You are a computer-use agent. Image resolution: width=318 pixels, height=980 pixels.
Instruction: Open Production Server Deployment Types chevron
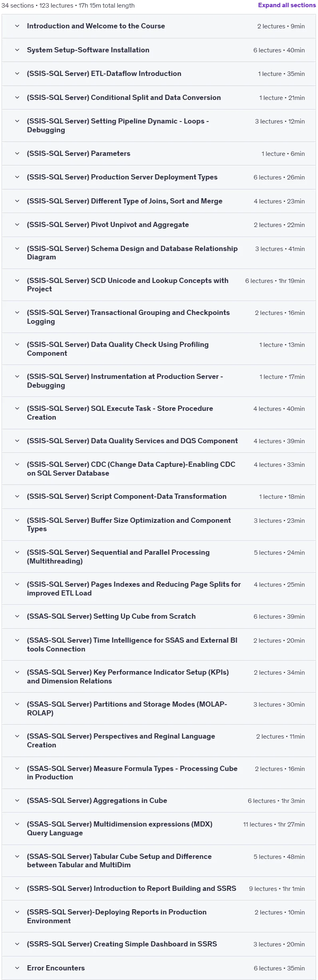coord(17,177)
